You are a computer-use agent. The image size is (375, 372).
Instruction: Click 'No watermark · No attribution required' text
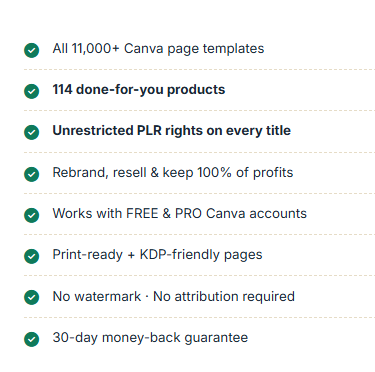[x=174, y=296]
